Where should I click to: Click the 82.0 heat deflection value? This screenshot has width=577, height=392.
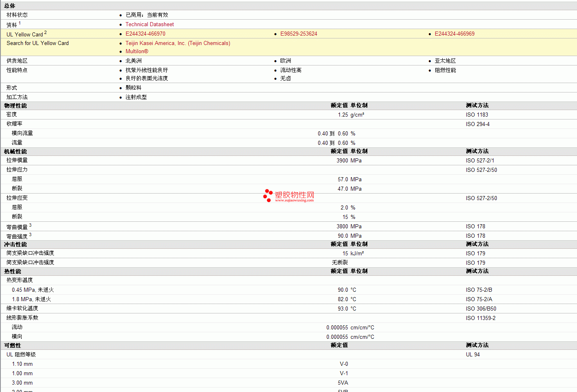tap(343, 300)
